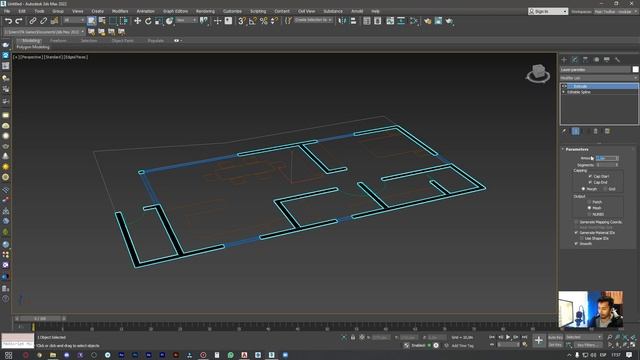Toggle the Cap End checkbox
This screenshot has height=360, width=640.
coord(590,182)
